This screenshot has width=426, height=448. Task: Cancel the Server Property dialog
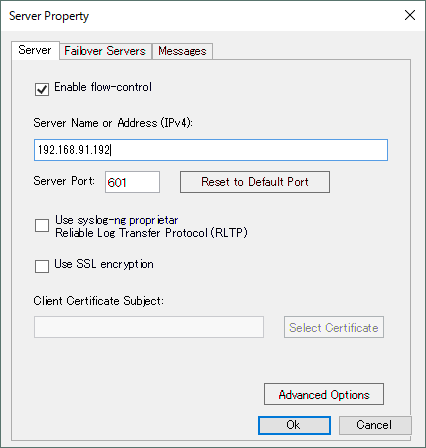click(375, 425)
